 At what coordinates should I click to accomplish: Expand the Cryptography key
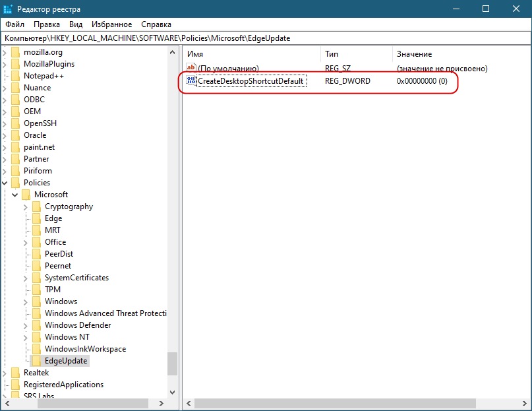coord(26,207)
